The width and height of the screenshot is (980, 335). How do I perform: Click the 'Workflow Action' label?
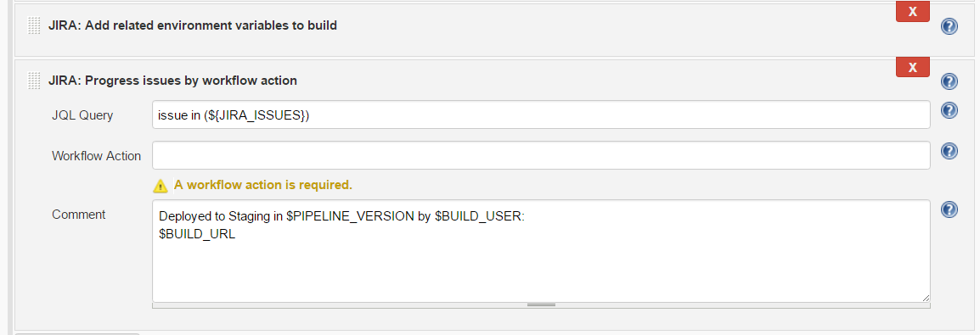(x=96, y=156)
